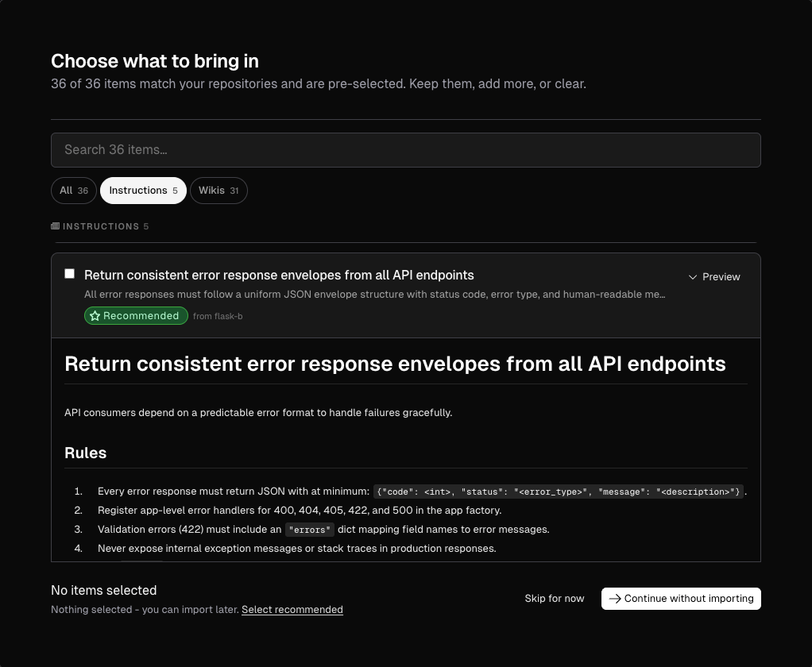Click the Rules heading in preview
The image size is (812, 667).
point(86,453)
